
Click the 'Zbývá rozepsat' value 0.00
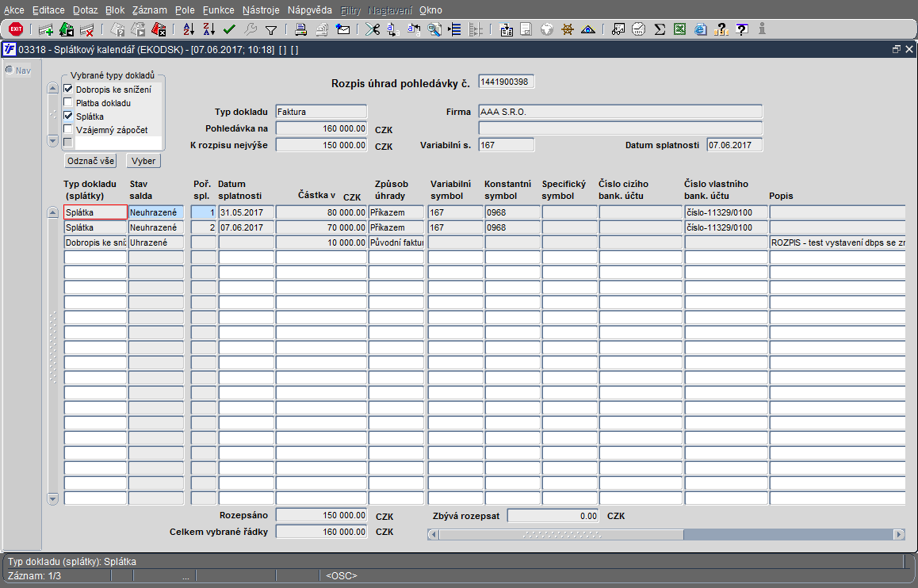point(553,516)
